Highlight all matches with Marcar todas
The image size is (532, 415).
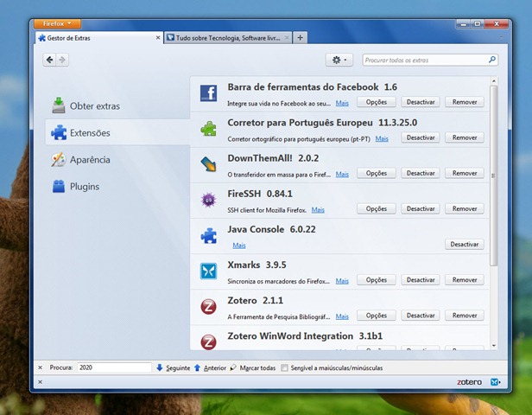(253, 367)
